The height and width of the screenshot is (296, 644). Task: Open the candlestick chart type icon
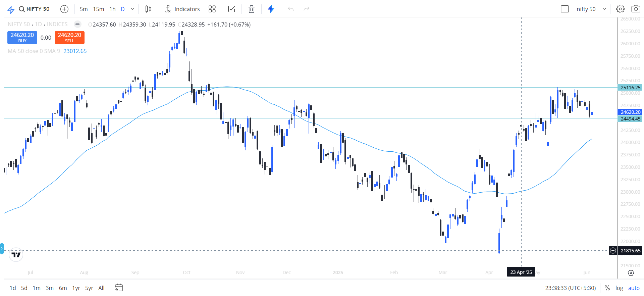tap(148, 9)
